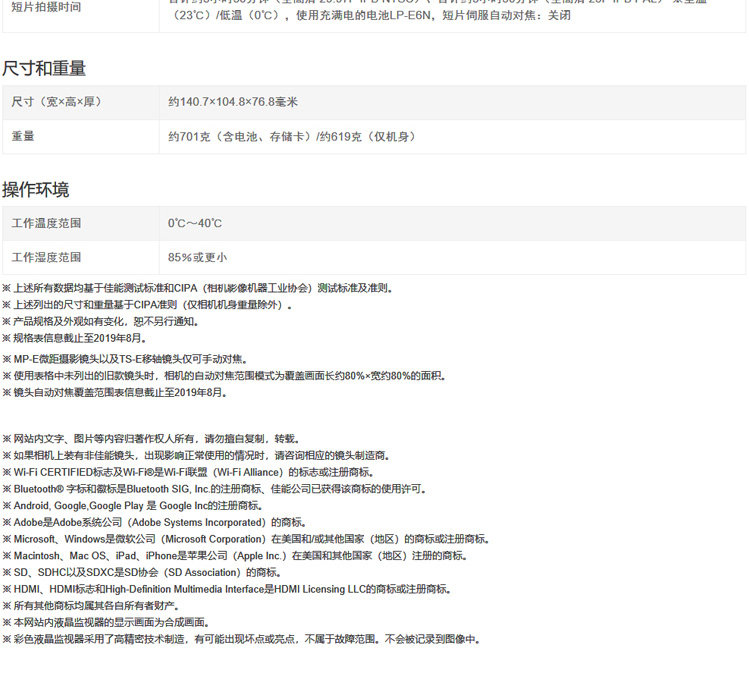Click the note 镜头自动对焦覆盖范围表信息截止至2019年8月
749x675 pixels.
pos(115,393)
